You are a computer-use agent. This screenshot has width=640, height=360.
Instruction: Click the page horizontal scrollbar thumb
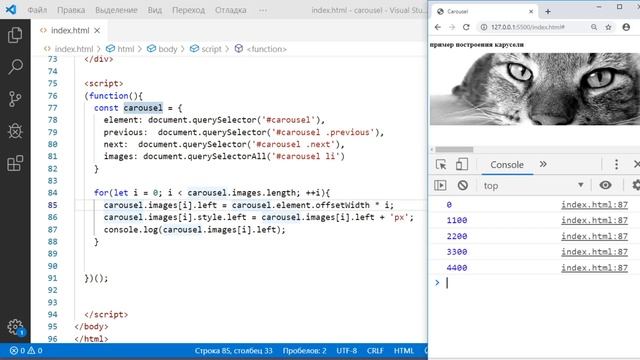(454, 149)
